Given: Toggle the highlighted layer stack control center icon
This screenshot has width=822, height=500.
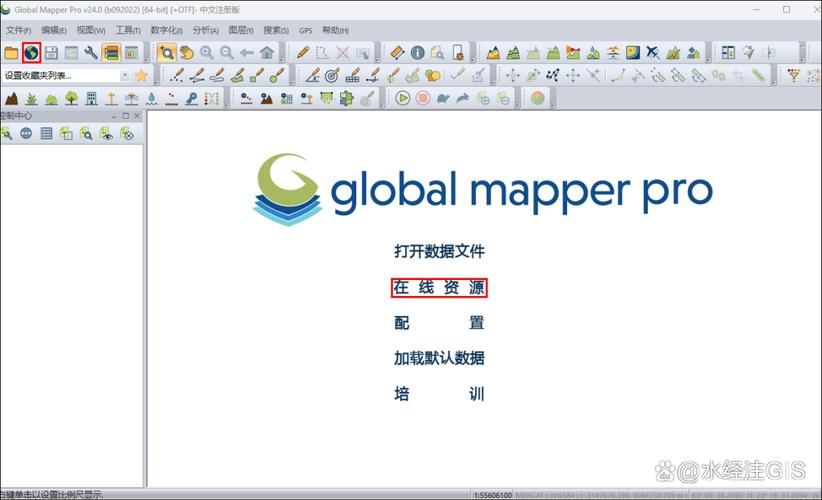Looking at the screenshot, I should coord(111,52).
